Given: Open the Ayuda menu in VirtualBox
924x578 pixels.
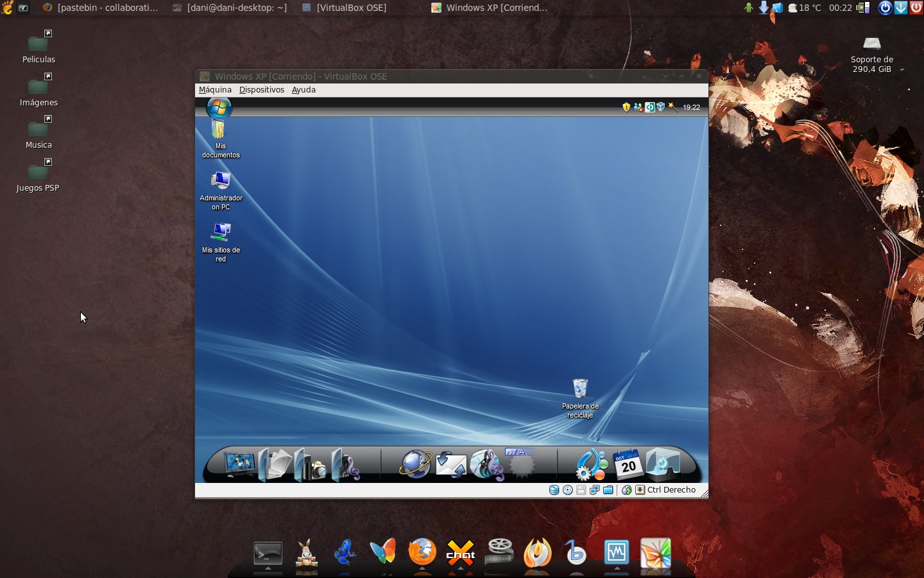Looking at the screenshot, I should pyautogui.click(x=304, y=90).
